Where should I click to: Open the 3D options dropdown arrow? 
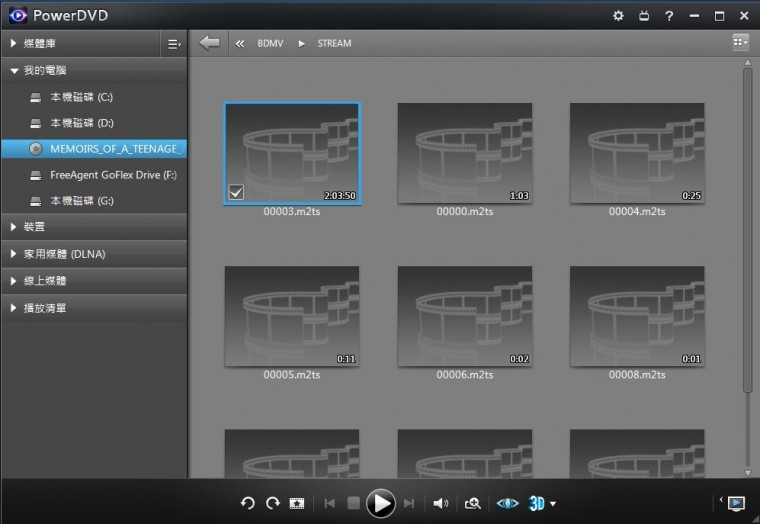(x=553, y=504)
